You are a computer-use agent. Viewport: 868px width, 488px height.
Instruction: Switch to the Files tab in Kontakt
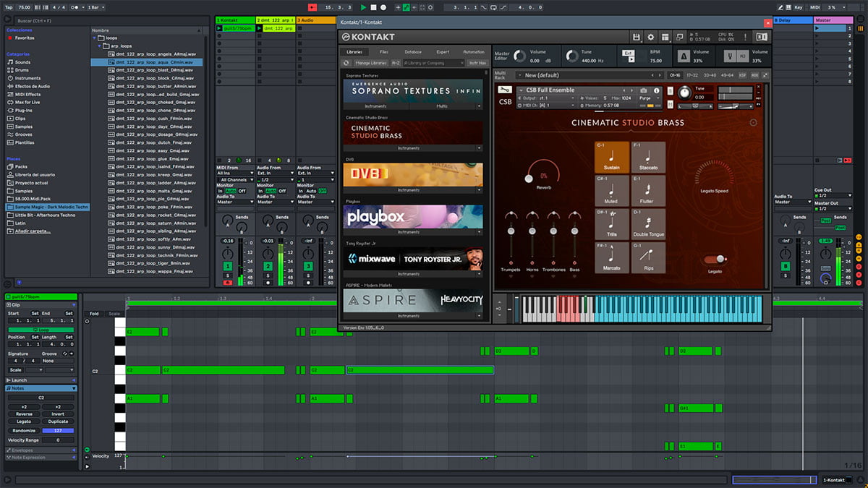click(x=384, y=52)
